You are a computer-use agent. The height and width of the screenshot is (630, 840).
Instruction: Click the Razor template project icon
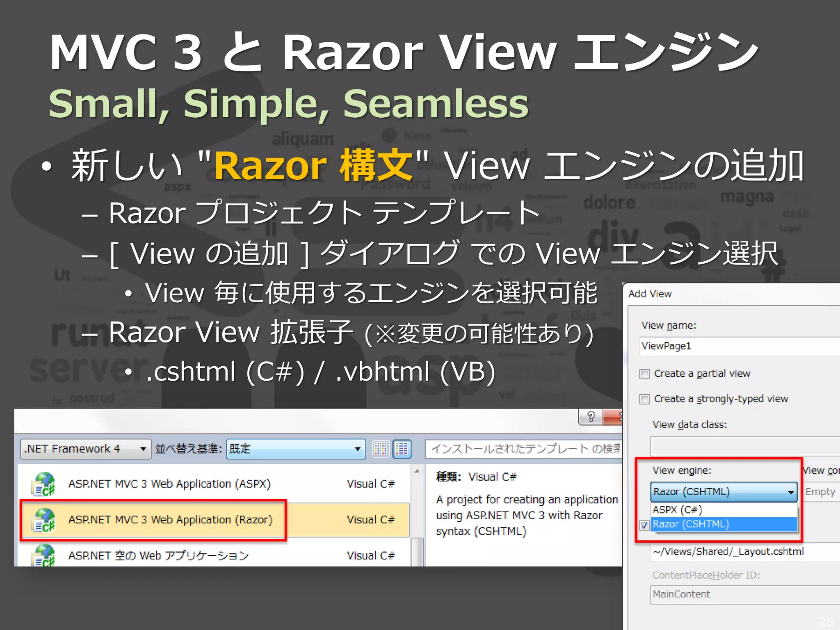pos(43,520)
